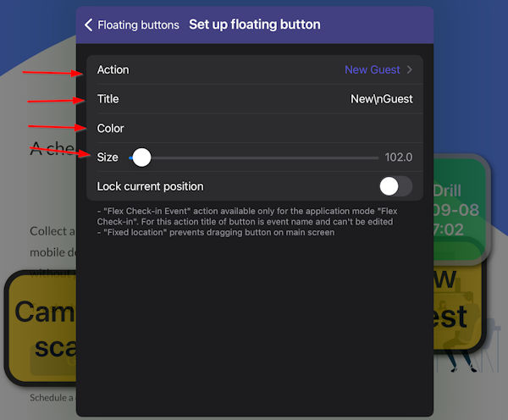The image size is (508, 420).
Task: Click the Size slider track midpoint
Action: pos(254,157)
